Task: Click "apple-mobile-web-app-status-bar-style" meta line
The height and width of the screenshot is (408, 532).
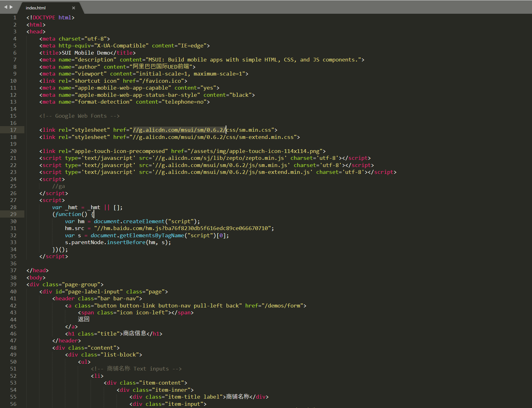Action: tap(147, 95)
